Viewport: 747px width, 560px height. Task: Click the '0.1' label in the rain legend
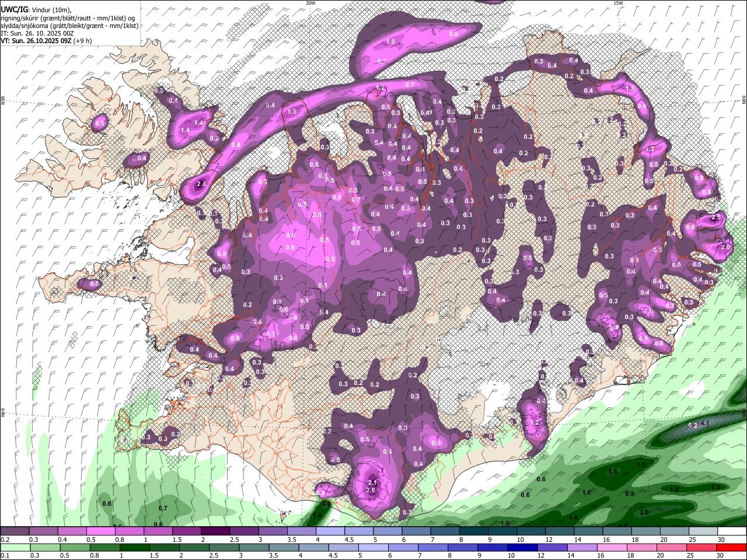tap(5, 555)
